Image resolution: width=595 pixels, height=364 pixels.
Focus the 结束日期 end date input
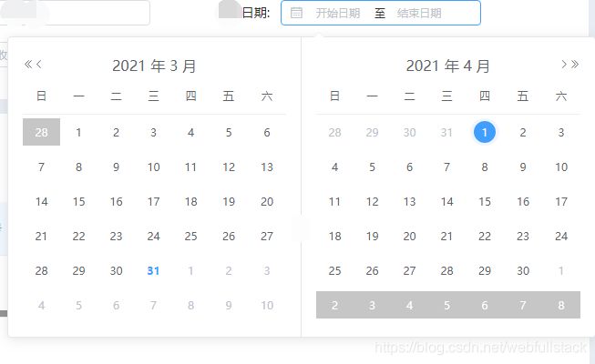419,14
